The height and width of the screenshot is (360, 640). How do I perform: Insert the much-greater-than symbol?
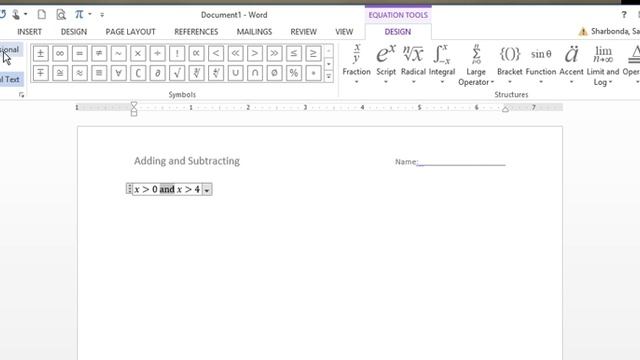(274, 53)
